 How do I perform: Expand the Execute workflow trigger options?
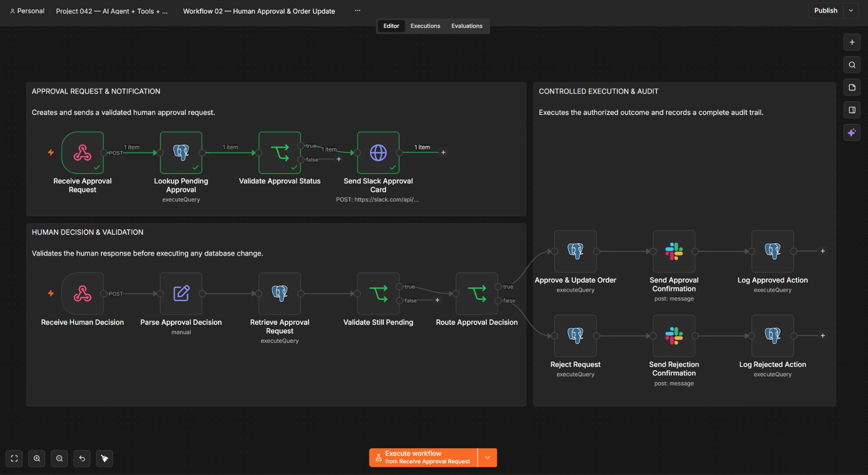[x=487, y=457]
